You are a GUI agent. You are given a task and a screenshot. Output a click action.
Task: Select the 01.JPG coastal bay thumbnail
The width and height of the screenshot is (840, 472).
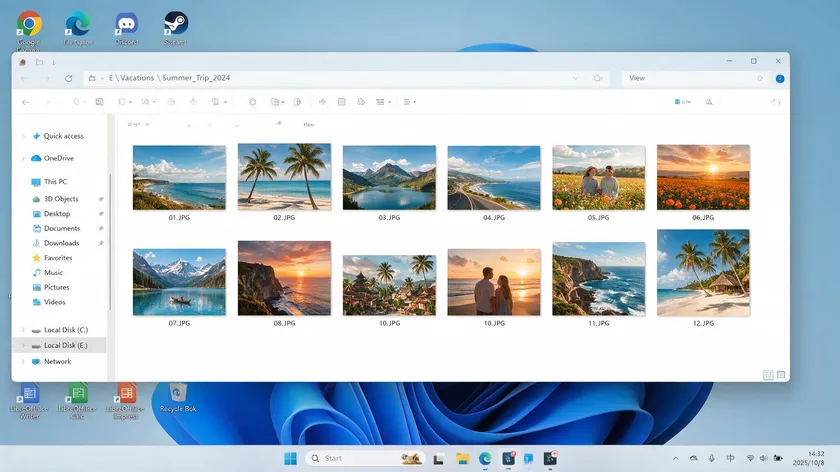[179, 177]
